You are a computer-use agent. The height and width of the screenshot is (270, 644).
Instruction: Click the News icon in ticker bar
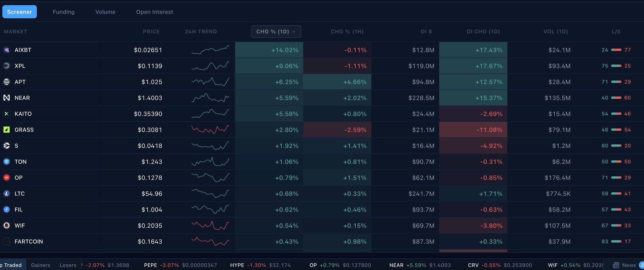click(616, 265)
